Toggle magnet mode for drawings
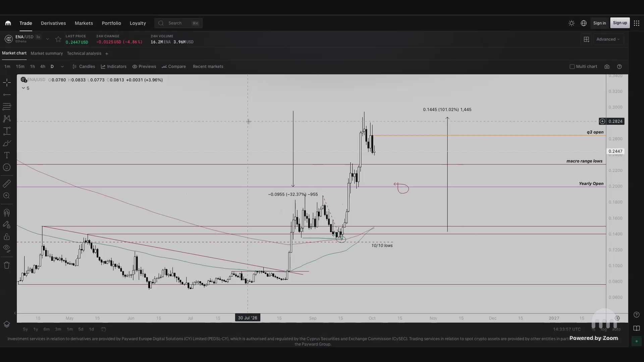This screenshot has width=644, height=362. click(x=7, y=213)
